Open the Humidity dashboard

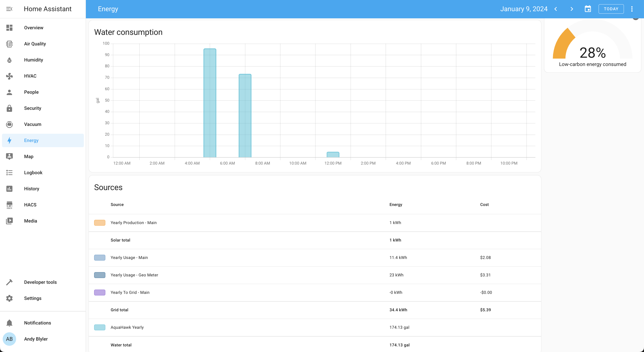[x=33, y=60]
